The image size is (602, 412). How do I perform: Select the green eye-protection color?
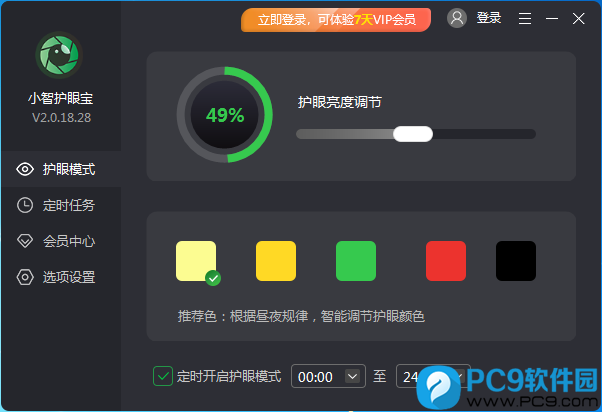click(356, 261)
